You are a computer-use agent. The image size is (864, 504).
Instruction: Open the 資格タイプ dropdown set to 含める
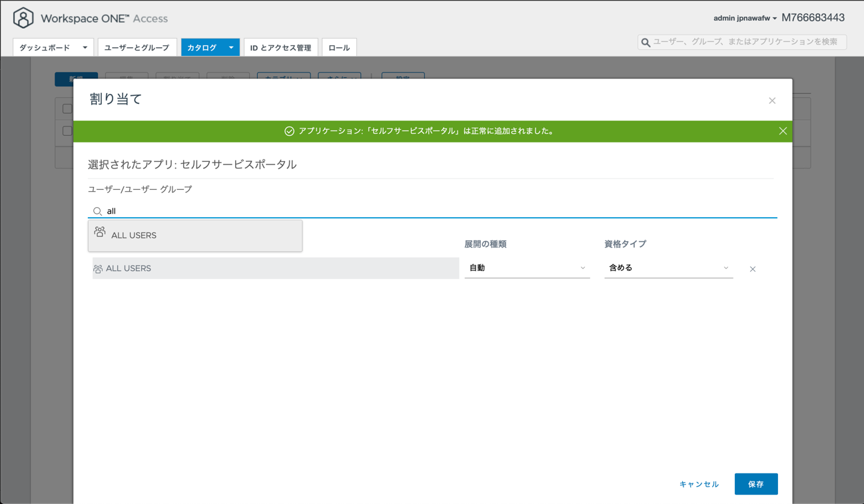pos(668,268)
